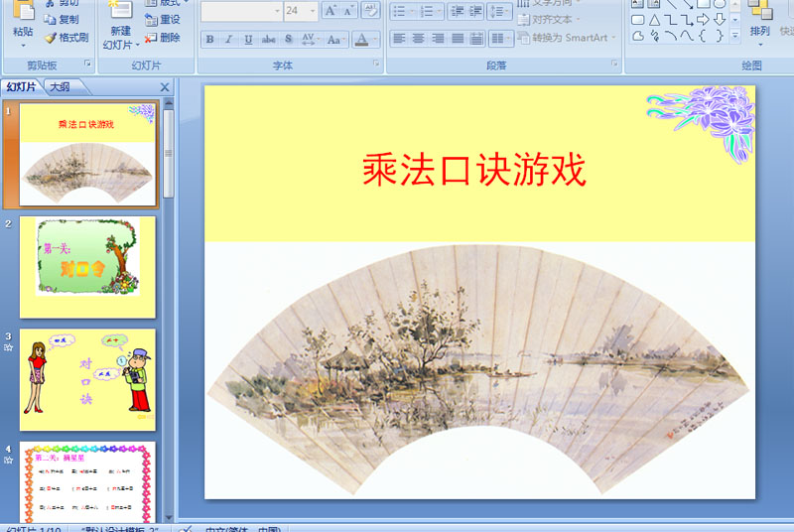
Task: Toggle italic formatting
Action: coord(229,39)
